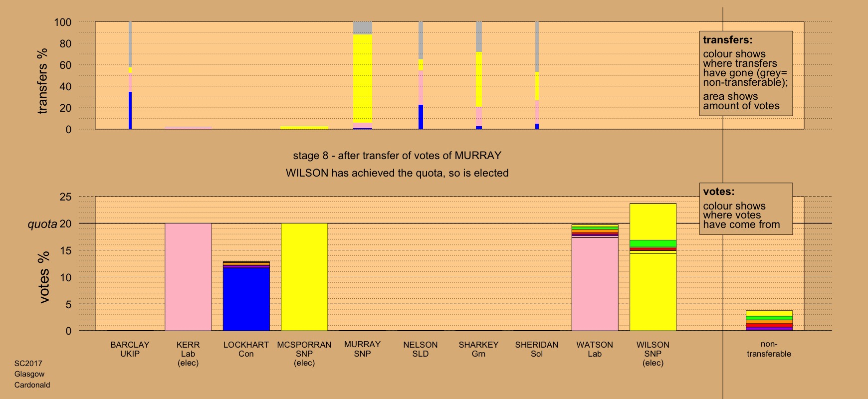Click the non-transferable votes stacked bar
Viewport: 868px width, 399px height.
point(769,321)
